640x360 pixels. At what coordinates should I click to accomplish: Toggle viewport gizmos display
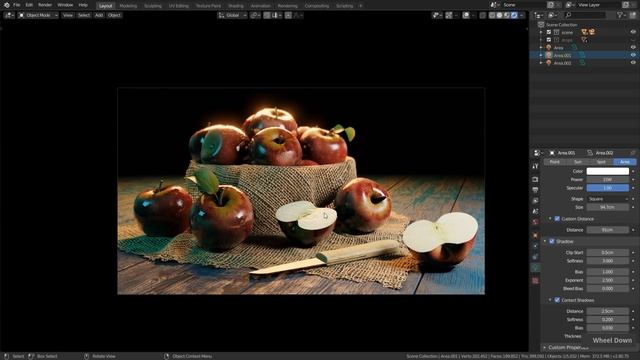(449, 15)
